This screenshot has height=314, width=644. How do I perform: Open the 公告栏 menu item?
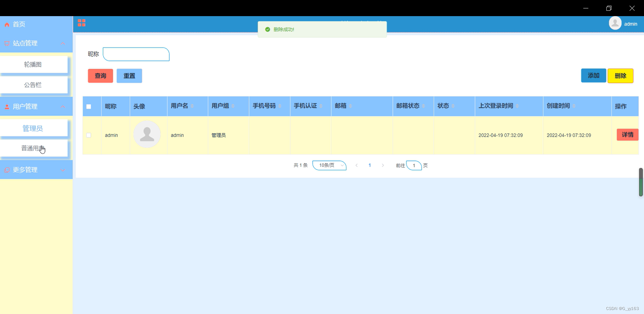(34, 85)
